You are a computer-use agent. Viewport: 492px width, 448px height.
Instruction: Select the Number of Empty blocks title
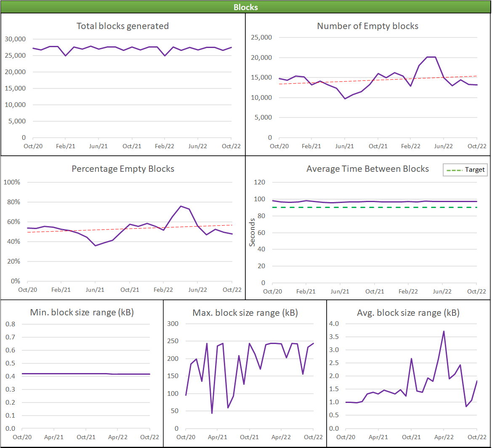click(x=367, y=26)
